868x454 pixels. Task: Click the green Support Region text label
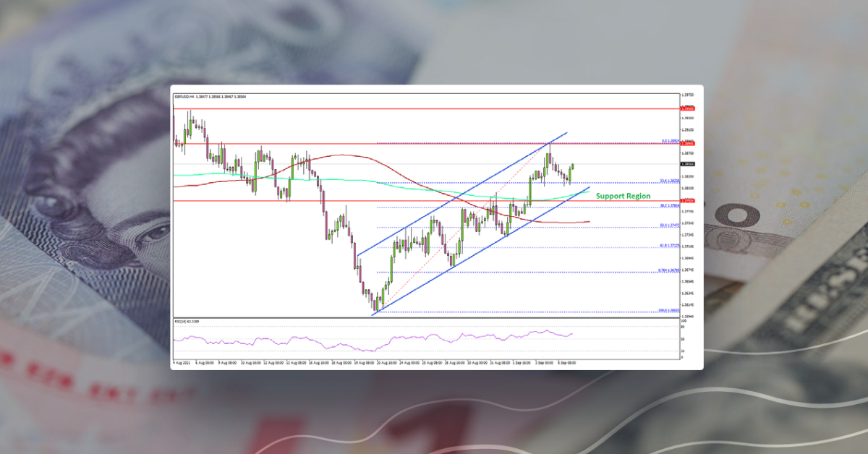click(622, 195)
